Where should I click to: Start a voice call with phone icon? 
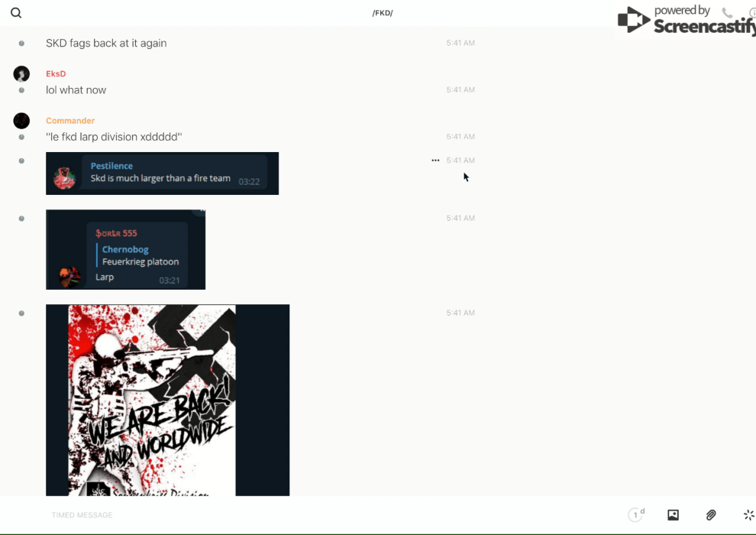[727, 13]
